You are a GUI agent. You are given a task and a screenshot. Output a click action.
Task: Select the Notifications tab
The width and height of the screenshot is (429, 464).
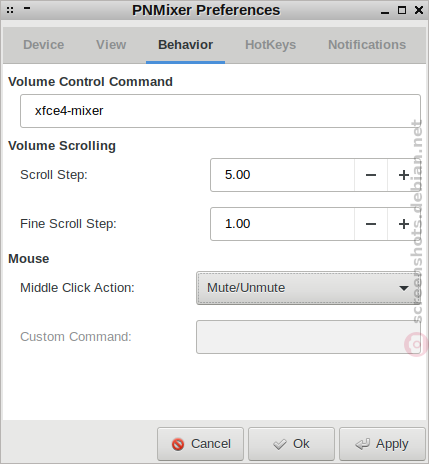[367, 45]
